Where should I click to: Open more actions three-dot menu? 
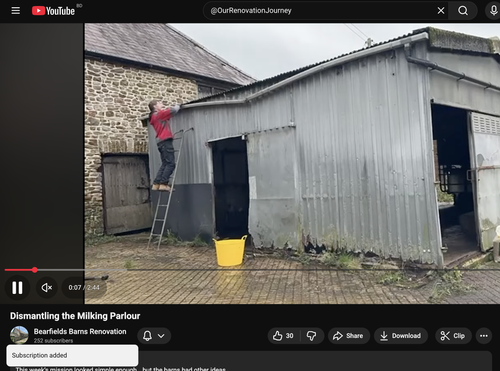point(484,336)
